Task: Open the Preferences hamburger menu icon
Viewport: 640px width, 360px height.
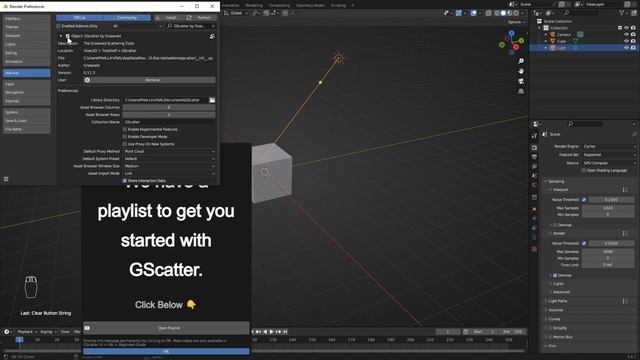Action: point(6,179)
